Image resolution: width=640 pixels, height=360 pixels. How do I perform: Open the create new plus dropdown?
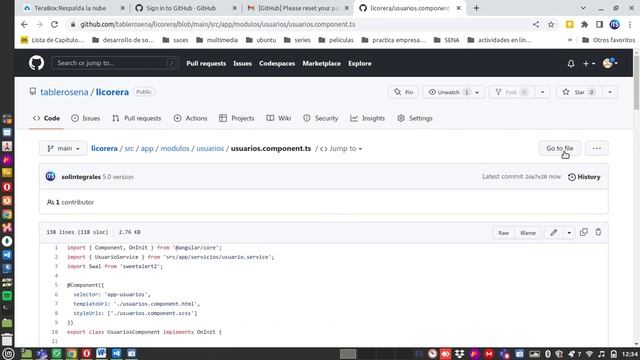click(x=589, y=64)
